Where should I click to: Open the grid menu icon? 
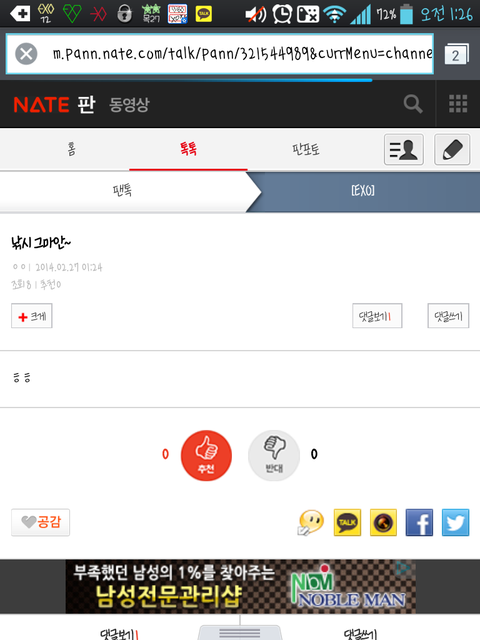pyautogui.click(x=458, y=104)
